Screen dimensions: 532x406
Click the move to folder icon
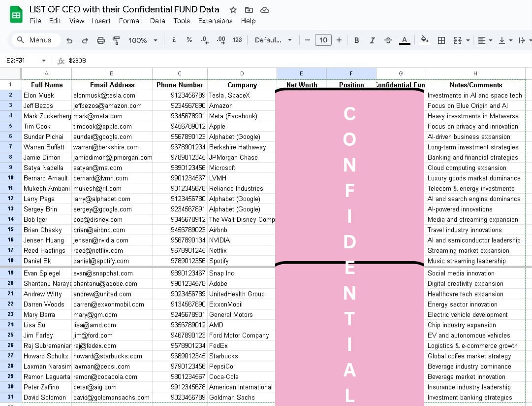tap(249, 10)
